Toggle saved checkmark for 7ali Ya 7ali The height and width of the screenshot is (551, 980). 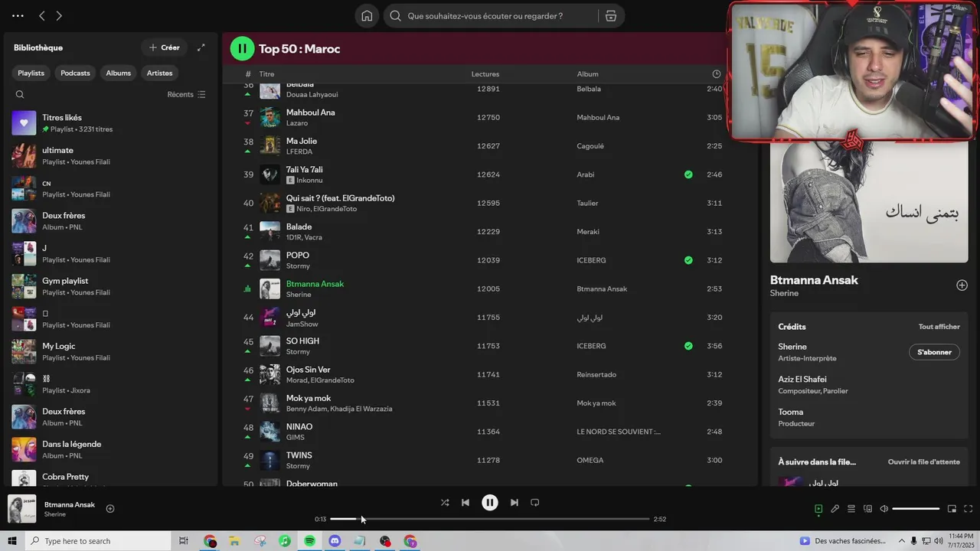coord(688,174)
